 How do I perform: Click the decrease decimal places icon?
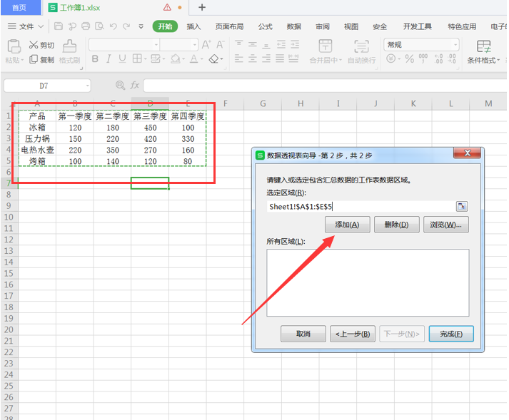(452, 58)
